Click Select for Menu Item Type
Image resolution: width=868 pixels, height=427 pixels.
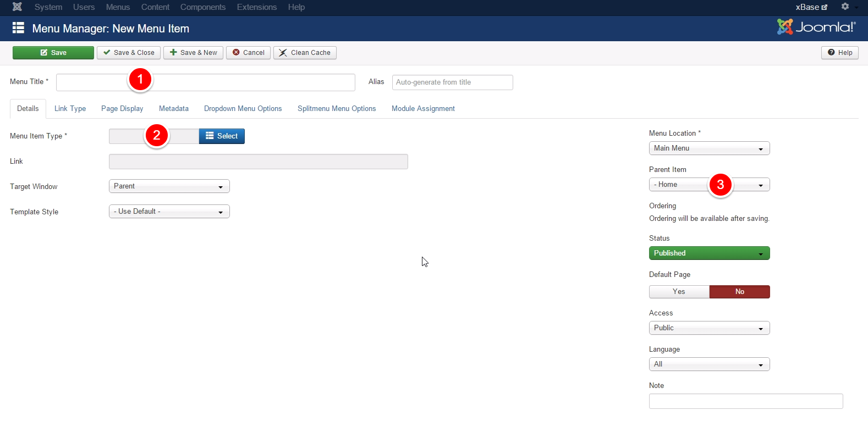point(222,136)
